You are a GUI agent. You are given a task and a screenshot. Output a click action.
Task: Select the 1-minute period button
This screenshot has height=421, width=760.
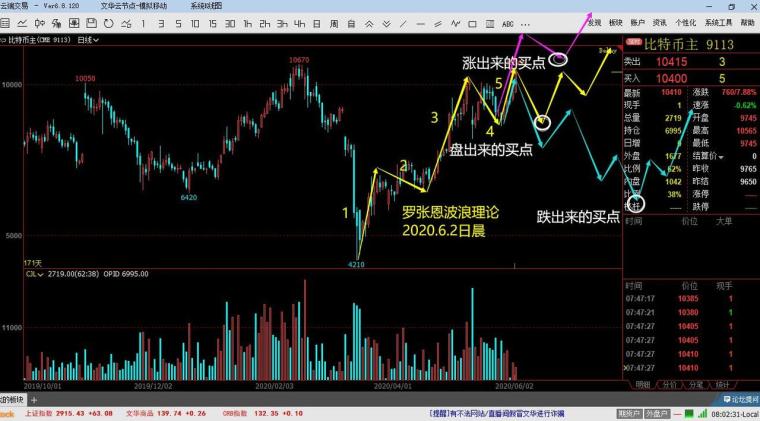142,23
